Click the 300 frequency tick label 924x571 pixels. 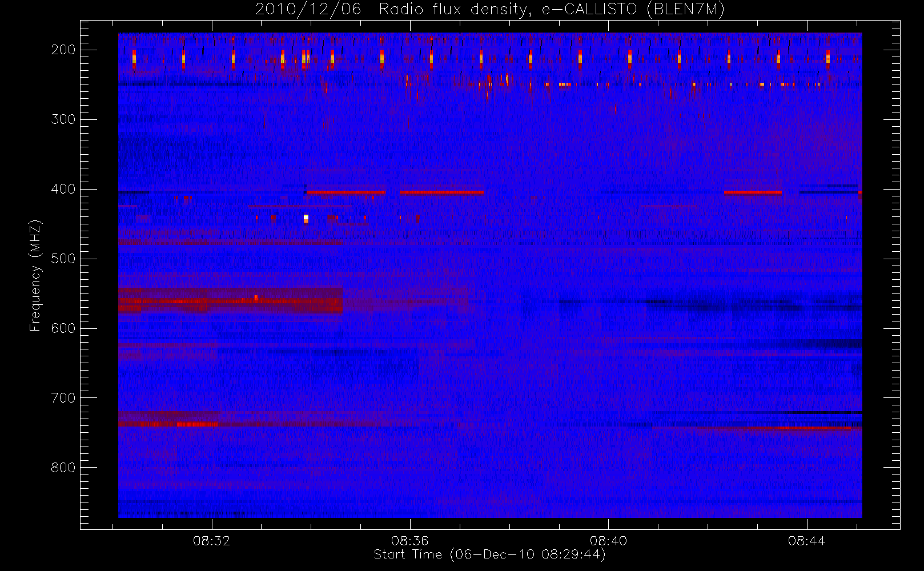click(x=63, y=119)
